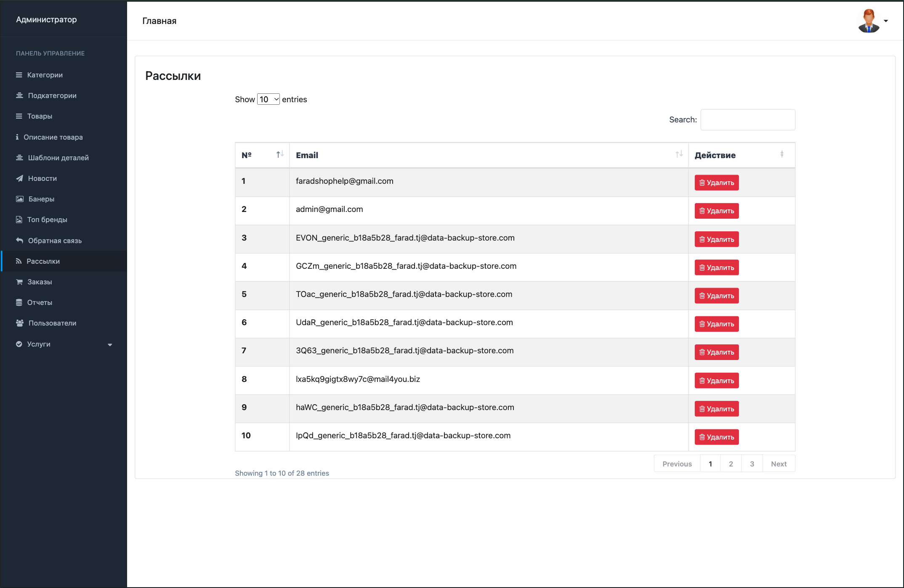Click the admin avatar picture

coord(869,21)
